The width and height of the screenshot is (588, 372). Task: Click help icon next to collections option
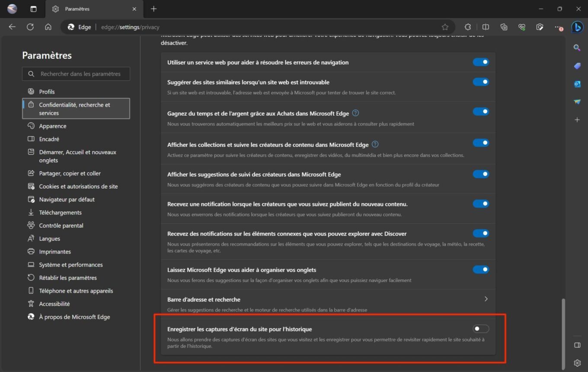tap(375, 144)
